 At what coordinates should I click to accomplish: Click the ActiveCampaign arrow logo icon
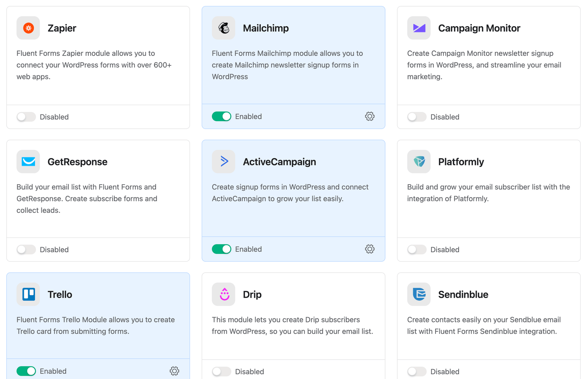[x=223, y=161]
